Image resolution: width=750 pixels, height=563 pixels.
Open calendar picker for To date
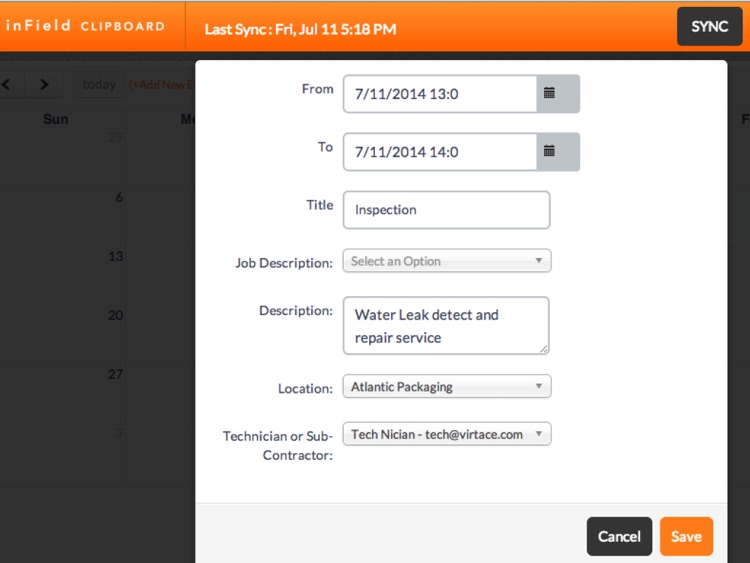pyautogui.click(x=558, y=152)
